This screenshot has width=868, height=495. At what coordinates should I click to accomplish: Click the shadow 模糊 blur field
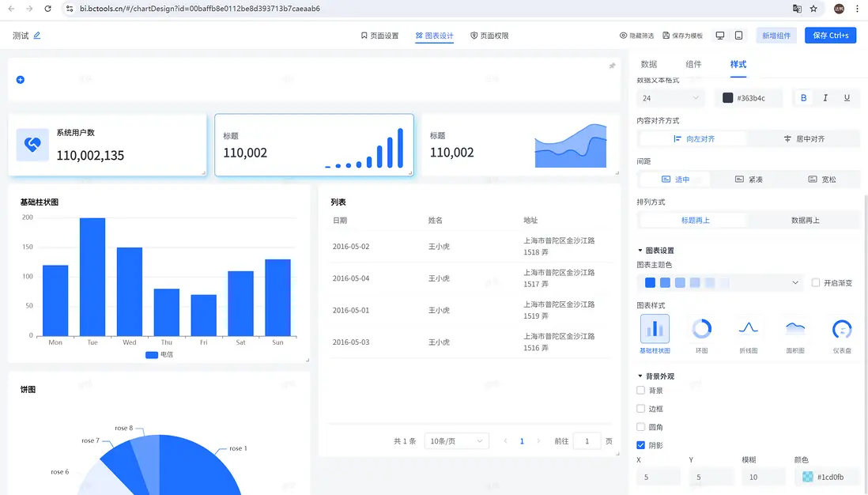click(x=764, y=477)
